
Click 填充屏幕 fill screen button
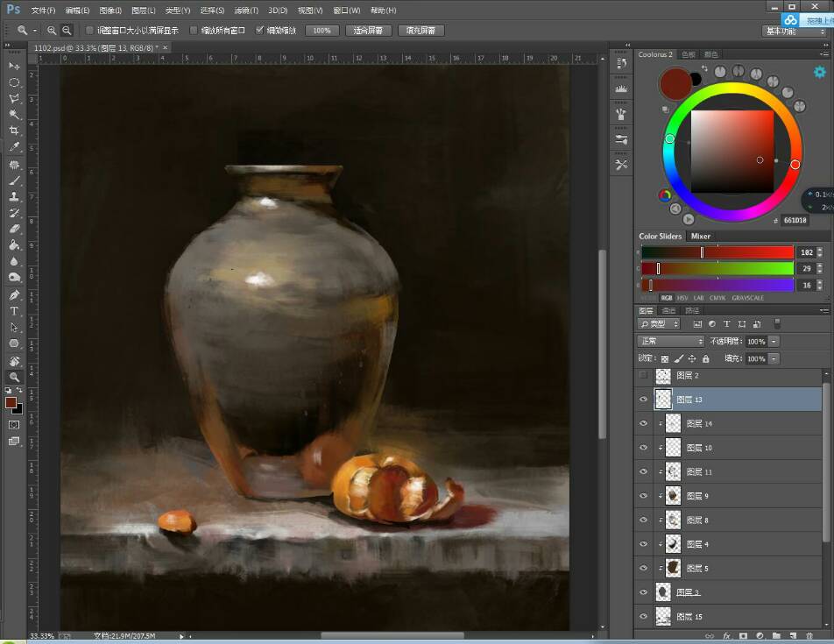(x=421, y=31)
